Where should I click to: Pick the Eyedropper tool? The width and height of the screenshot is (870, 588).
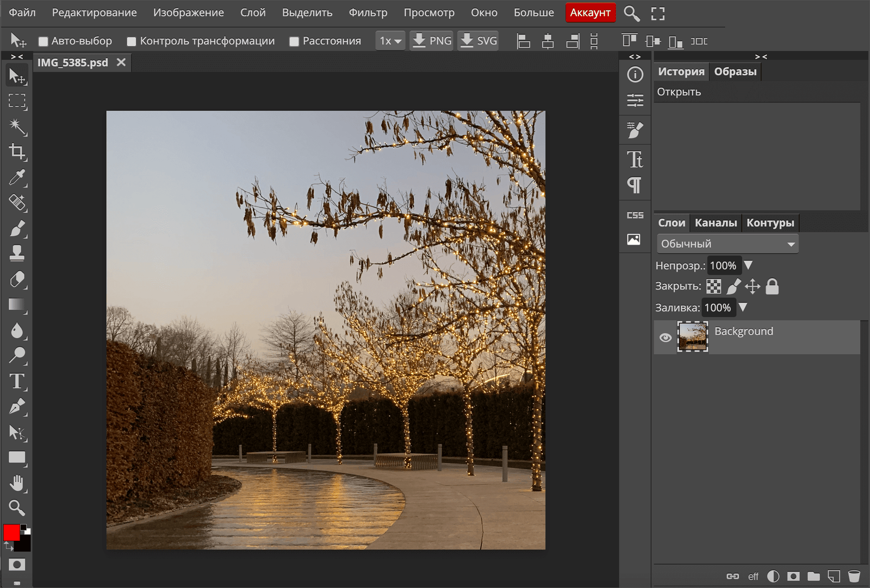[17, 178]
